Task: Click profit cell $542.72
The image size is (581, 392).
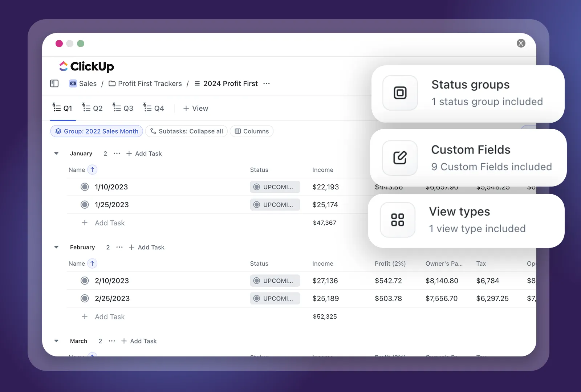Action: (x=388, y=281)
